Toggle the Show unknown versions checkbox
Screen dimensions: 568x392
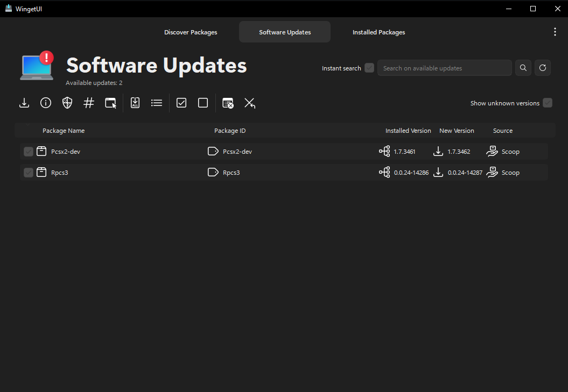(548, 103)
